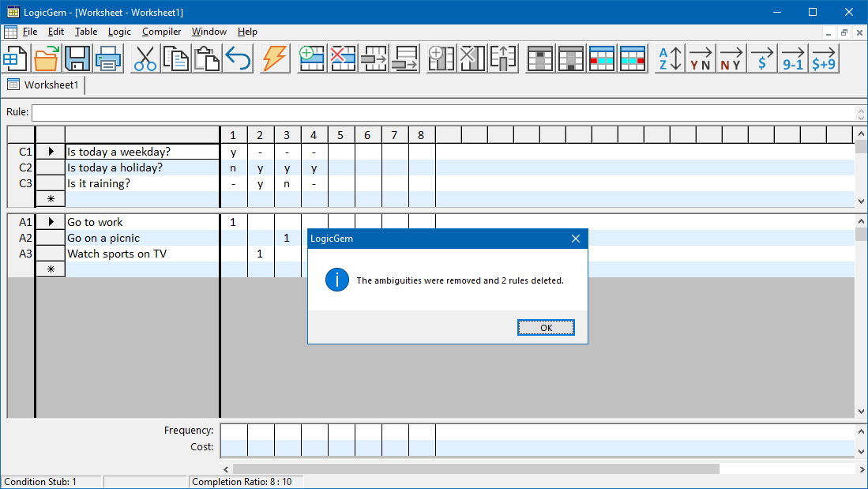Image resolution: width=868 pixels, height=489 pixels.
Task: Click the table icon with red right cell
Action: coord(633,58)
